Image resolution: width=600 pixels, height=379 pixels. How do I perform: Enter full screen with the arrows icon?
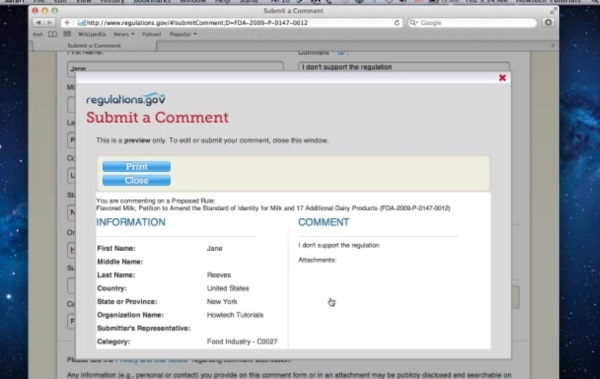553,11
